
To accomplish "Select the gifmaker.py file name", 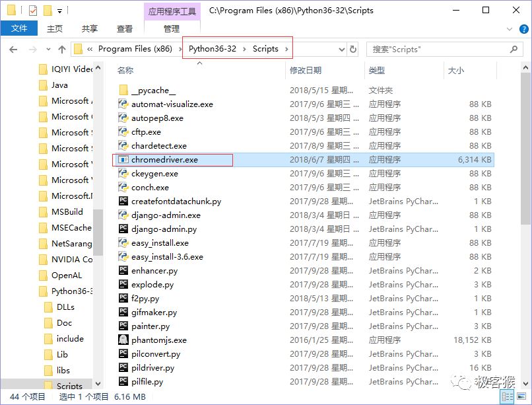I will coord(154,313).
